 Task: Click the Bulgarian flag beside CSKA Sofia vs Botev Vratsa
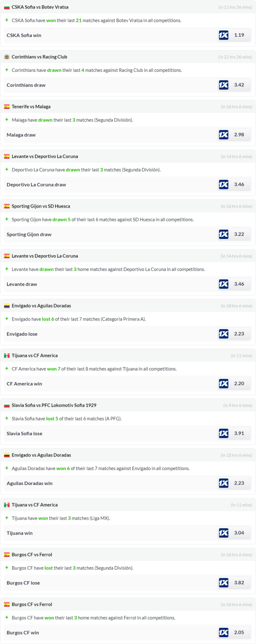(x=7, y=7)
